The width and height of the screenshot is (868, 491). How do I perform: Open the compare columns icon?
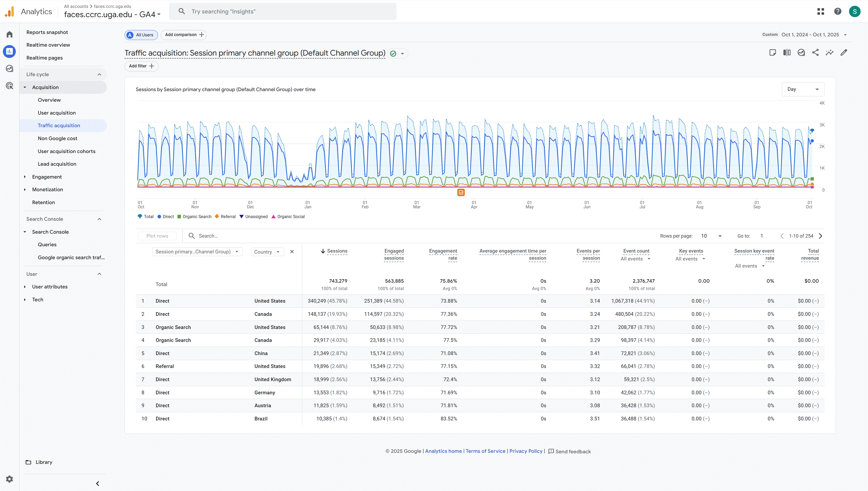(x=787, y=53)
